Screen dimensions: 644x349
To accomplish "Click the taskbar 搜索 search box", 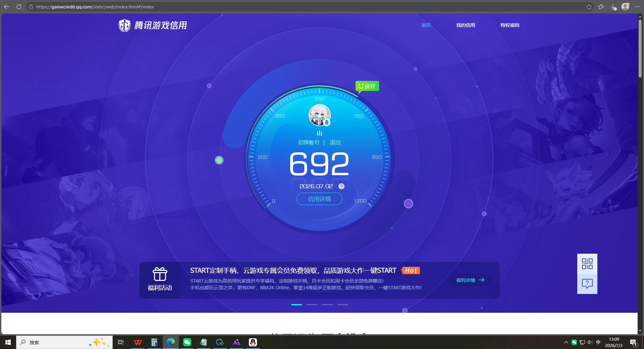I will tap(64, 342).
